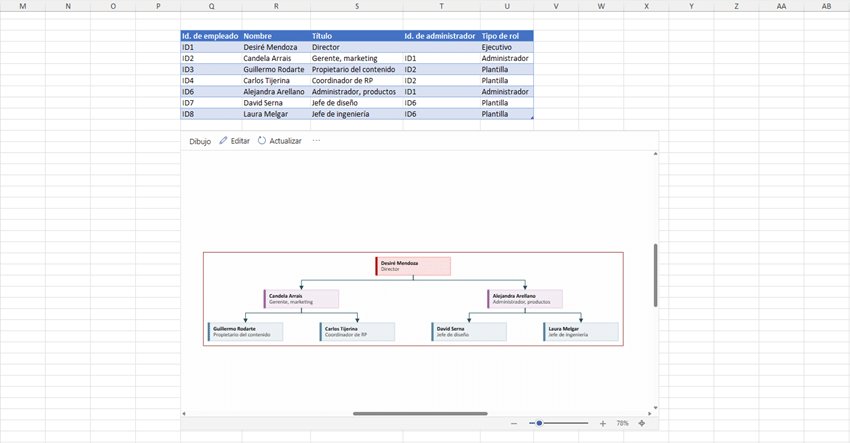Select column S header

point(357,6)
